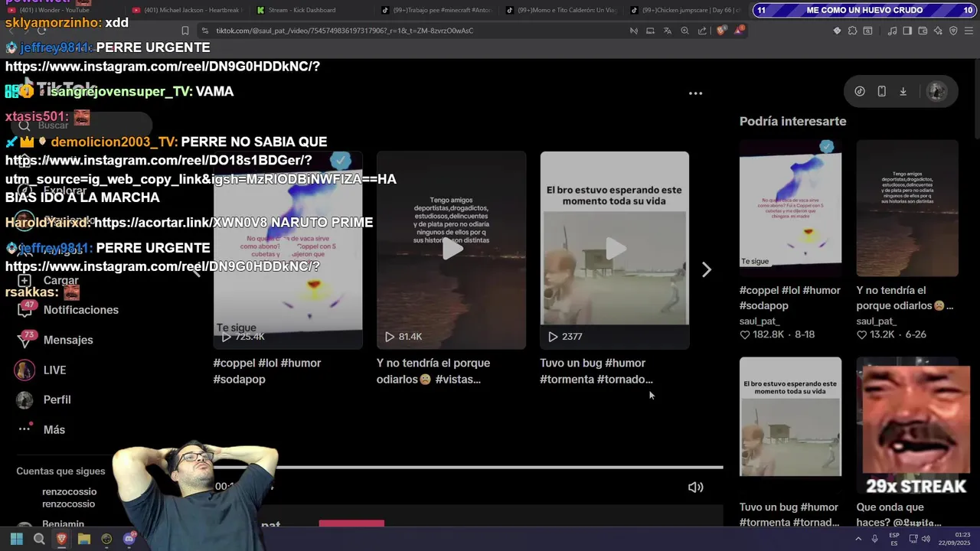Open the Brave VPN shield icon

[x=953, y=31]
